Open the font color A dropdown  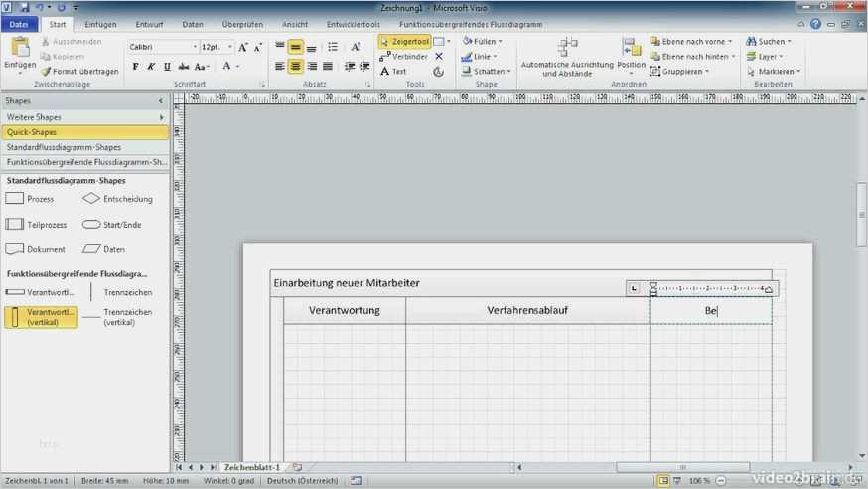pyautogui.click(x=238, y=67)
